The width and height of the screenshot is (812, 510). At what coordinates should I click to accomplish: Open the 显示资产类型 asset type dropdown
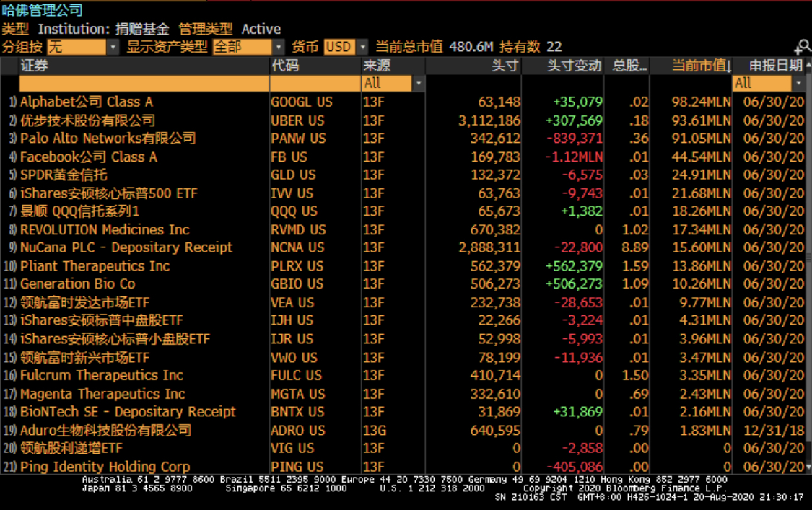[x=248, y=47]
